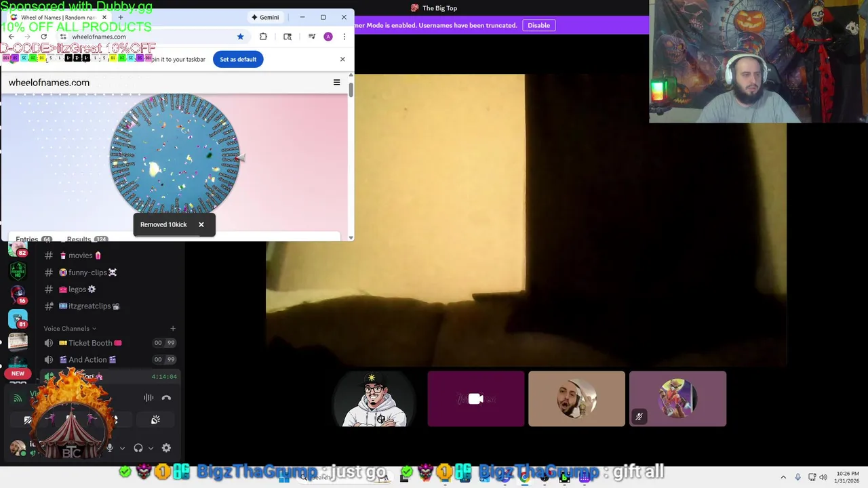Image resolution: width=868 pixels, height=488 pixels.
Task: Click the Gemini button in Chrome
Action: tap(265, 17)
